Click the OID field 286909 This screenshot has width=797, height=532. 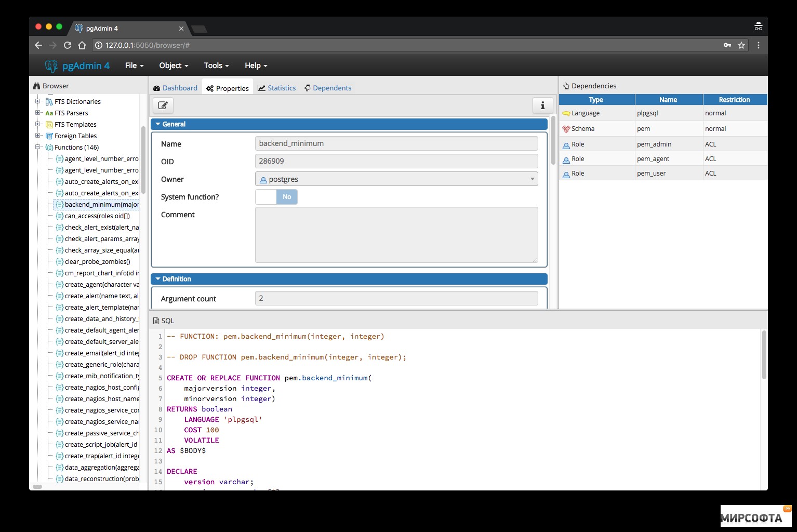pyautogui.click(x=396, y=161)
